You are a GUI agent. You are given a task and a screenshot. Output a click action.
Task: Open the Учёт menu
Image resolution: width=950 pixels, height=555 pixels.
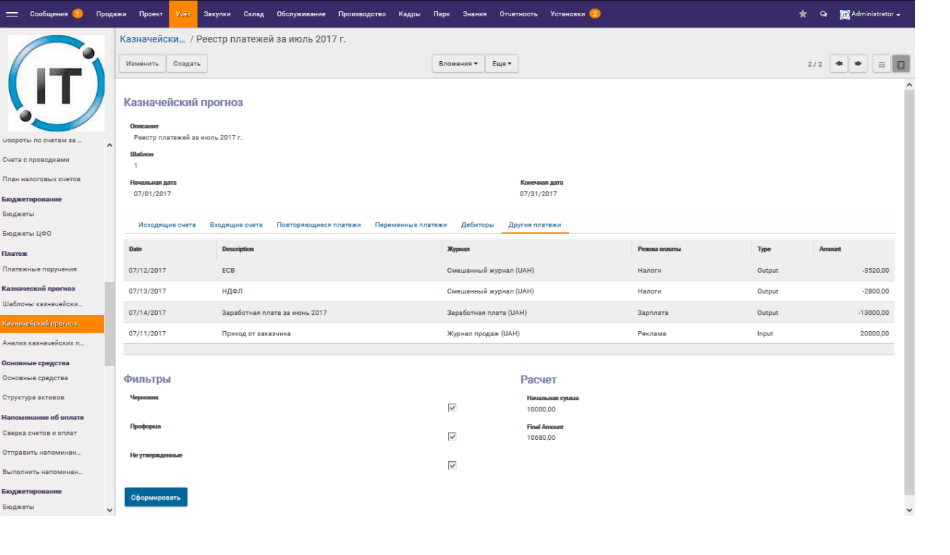tap(183, 14)
